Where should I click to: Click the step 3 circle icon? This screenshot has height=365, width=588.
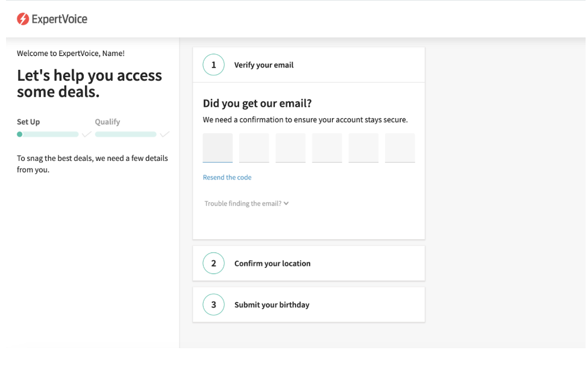click(214, 305)
